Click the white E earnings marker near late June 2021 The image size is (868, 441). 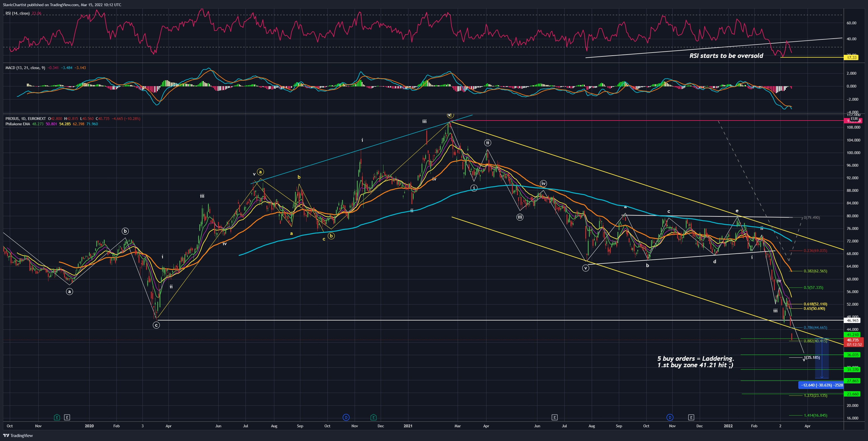tap(555, 418)
